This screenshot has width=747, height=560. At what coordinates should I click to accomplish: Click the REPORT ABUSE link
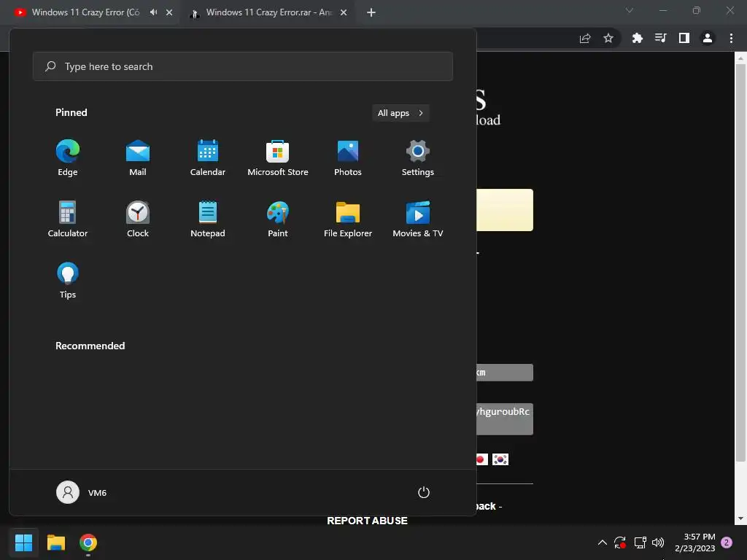click(x=368, y=521)
